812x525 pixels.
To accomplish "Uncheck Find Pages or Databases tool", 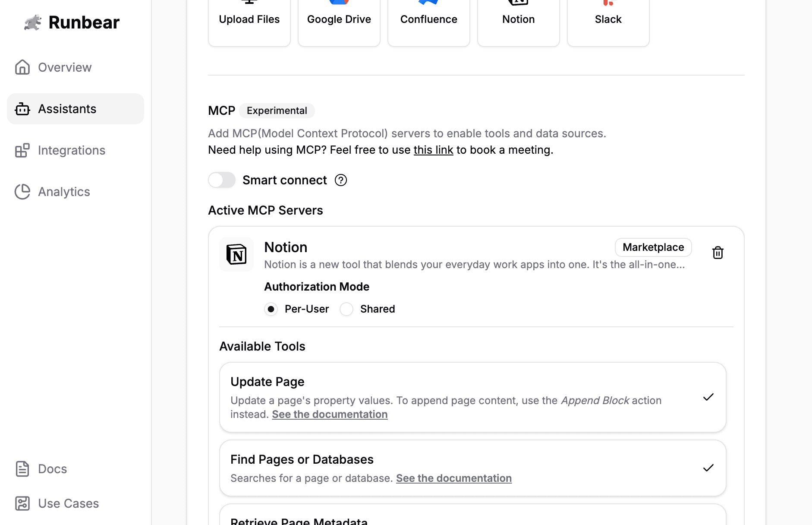I will tap(708, 468).
